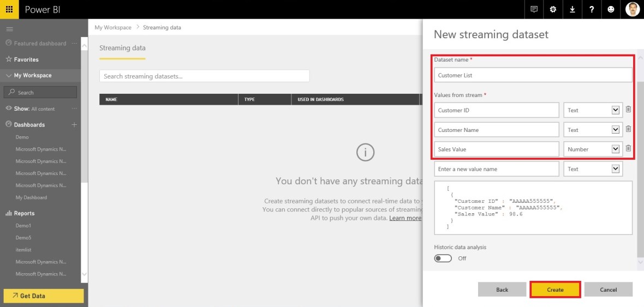The height and width of the screenshot is (307, 644).
Task: Click the info circle icon on empty page
Action: click(365, 152)
